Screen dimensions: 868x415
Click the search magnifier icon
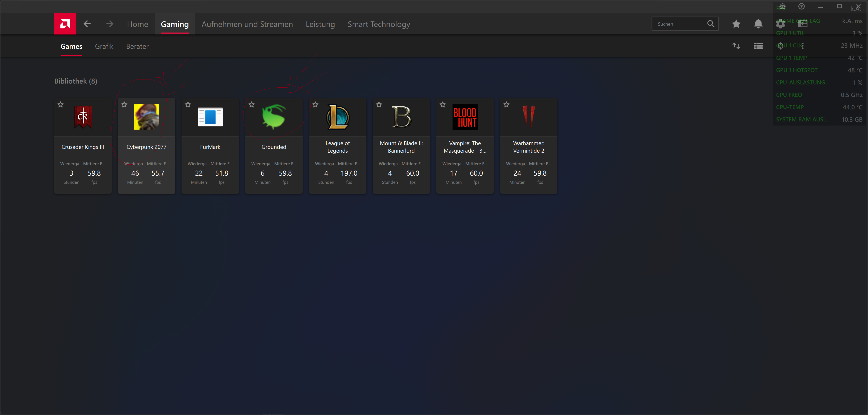[x=710, y=23]
